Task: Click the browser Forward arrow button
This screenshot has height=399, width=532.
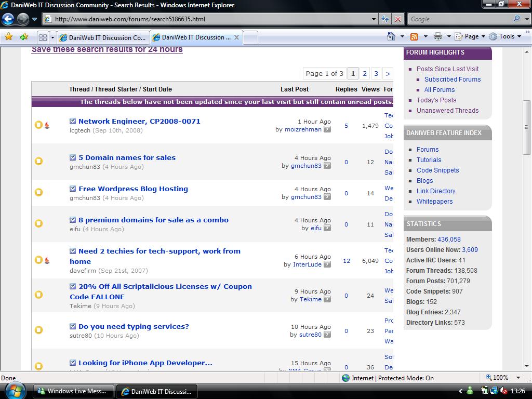Action: [x=23, y=19]
